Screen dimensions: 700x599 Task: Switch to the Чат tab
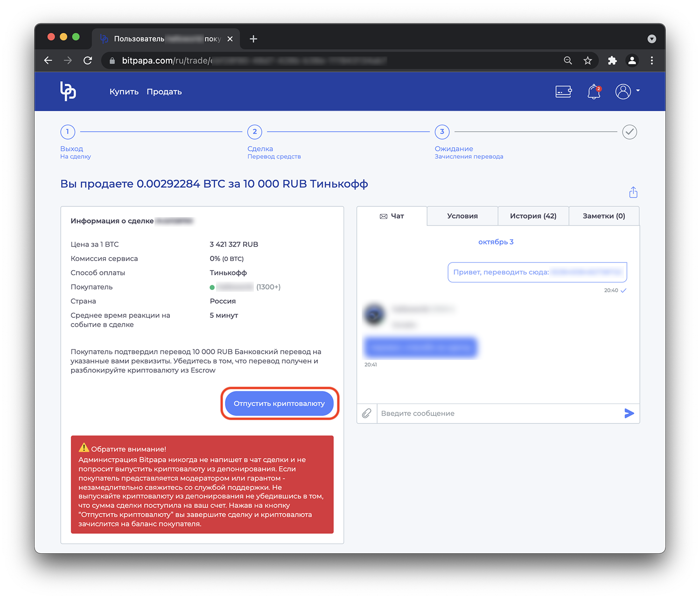click(392, 216)
